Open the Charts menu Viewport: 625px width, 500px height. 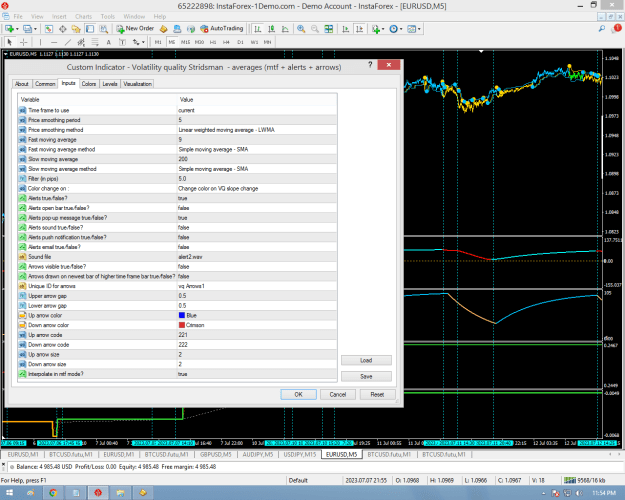[x=83, y=16]
